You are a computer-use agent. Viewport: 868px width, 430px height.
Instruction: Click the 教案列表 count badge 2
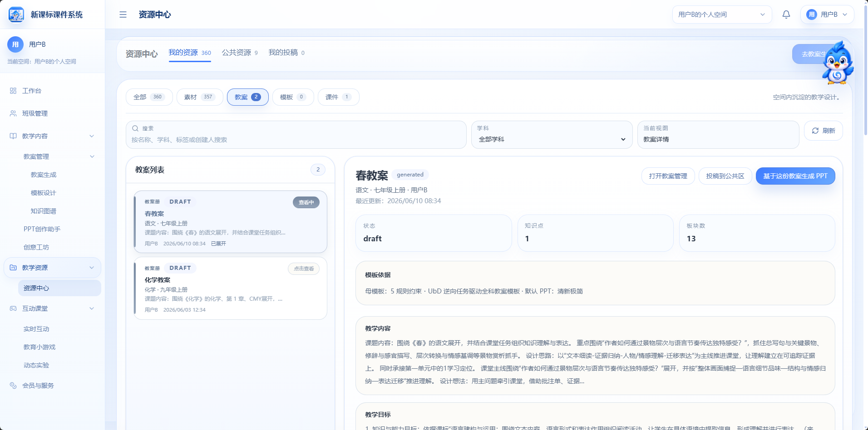click(318, 170)
